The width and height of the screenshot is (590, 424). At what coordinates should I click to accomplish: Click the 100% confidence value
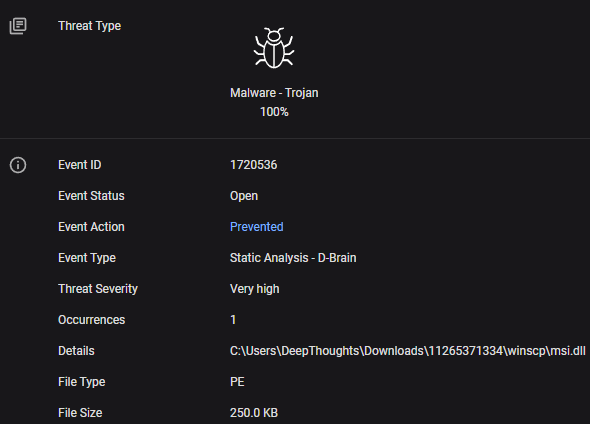coord(274,112)
